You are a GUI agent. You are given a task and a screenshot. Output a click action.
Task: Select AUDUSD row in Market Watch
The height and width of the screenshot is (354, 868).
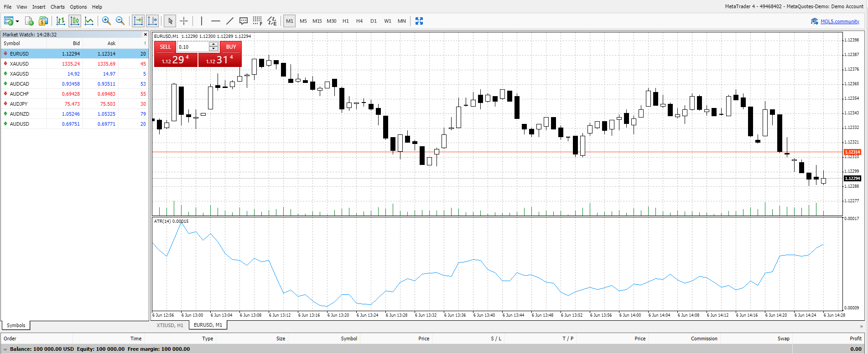75,124
